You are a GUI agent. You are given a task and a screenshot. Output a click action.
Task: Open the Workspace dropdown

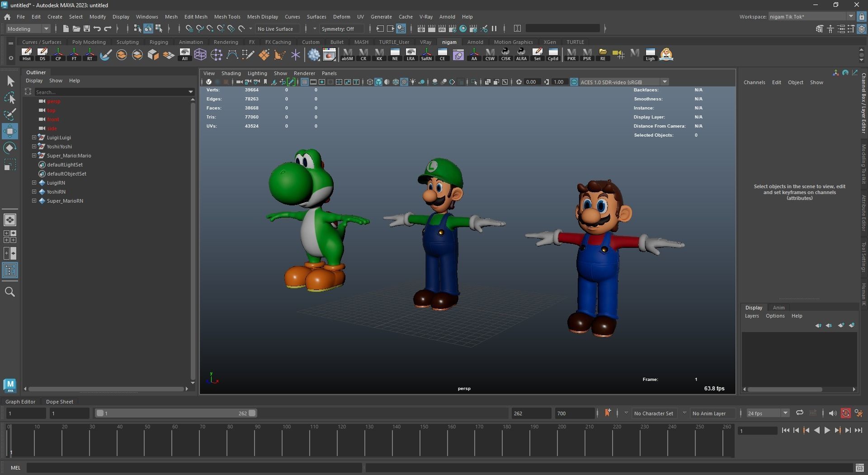tap(811, 17)
